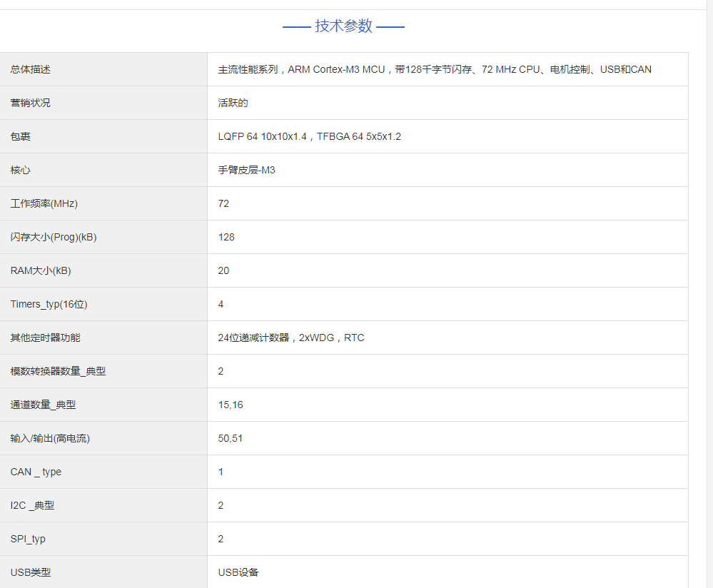Select the I2C _典型 label

point(32,506)
